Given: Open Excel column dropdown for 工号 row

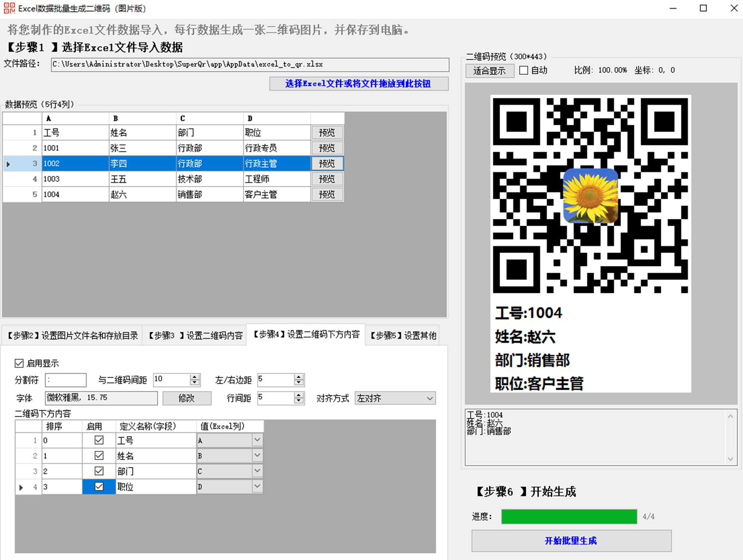Looking at the screenshot, I should (x=257, y=440).
